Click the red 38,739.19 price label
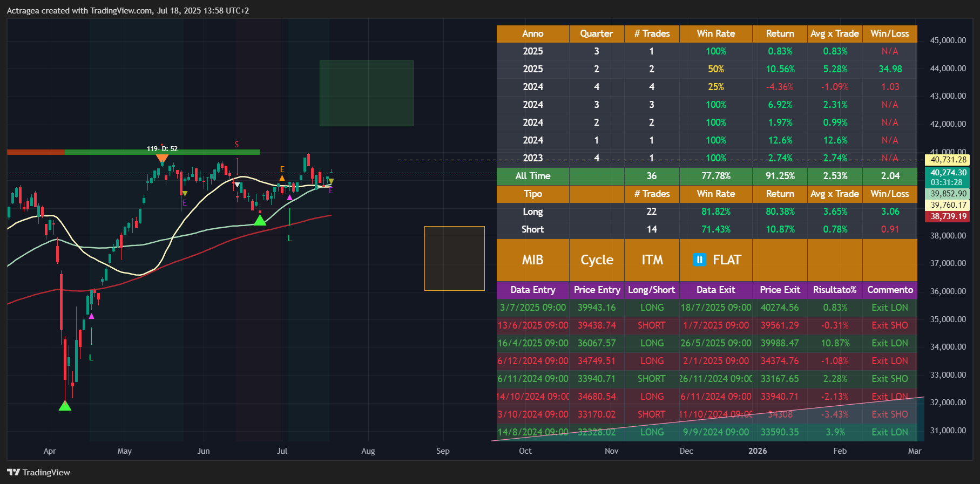The height and width of the screenshot is (484, 980). point(948,216)
